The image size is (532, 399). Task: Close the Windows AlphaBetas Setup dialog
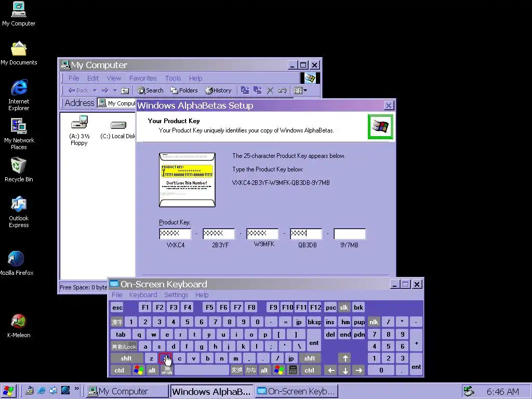[x=389, y=105]
